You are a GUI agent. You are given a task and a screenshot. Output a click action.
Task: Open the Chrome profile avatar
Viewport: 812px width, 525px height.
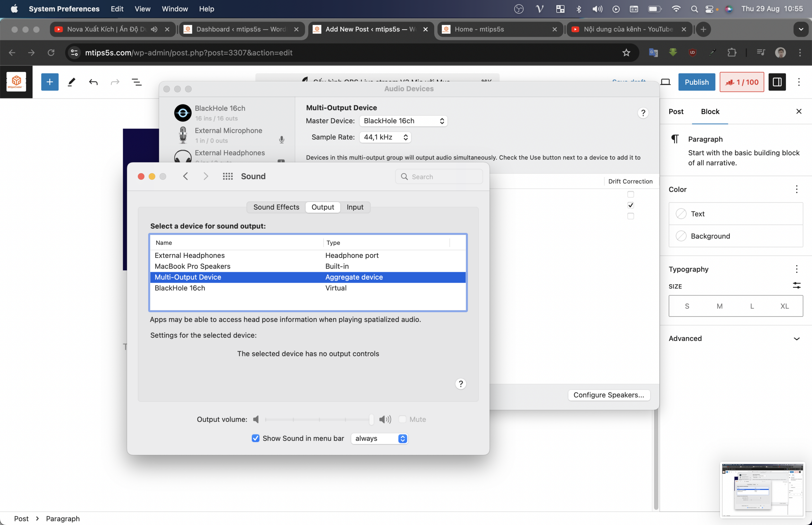[780, 53]
